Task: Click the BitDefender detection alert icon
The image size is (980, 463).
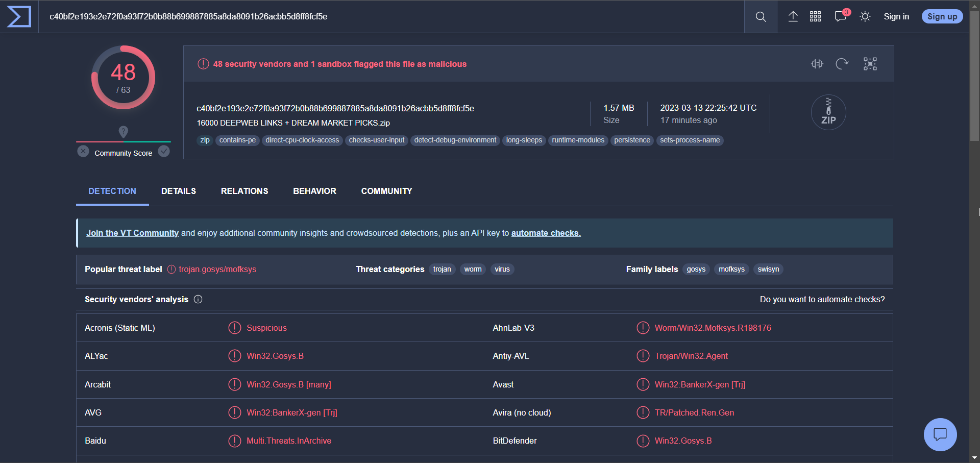Action: tap(643, 441)
